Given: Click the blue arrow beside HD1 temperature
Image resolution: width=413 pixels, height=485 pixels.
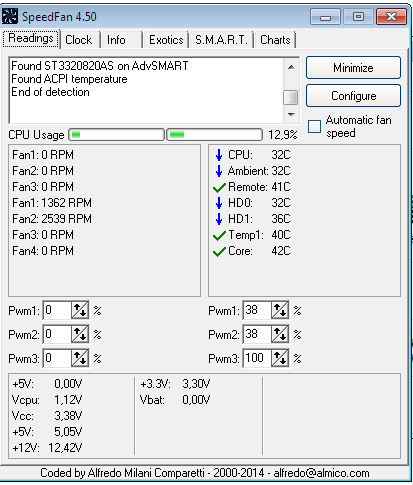Looking at the screenshot, I should pos(219,219).
